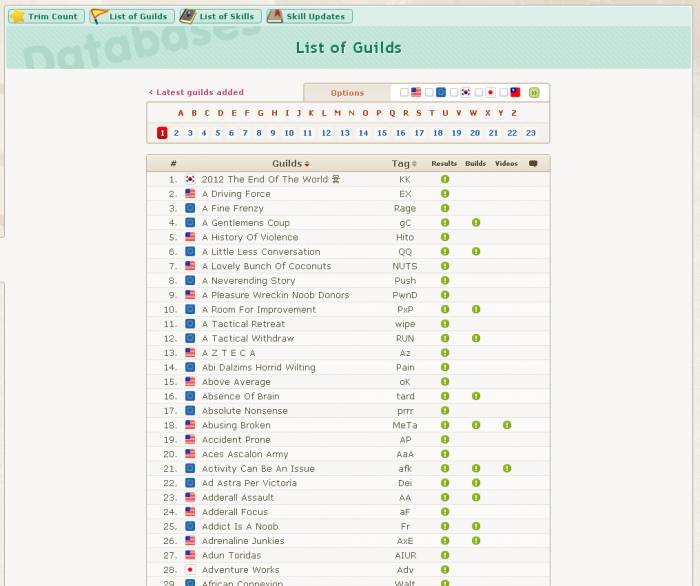Open builds for Adrenaline Junkies
This screenshot has width=700, height=586.
(x=476, y=541)
